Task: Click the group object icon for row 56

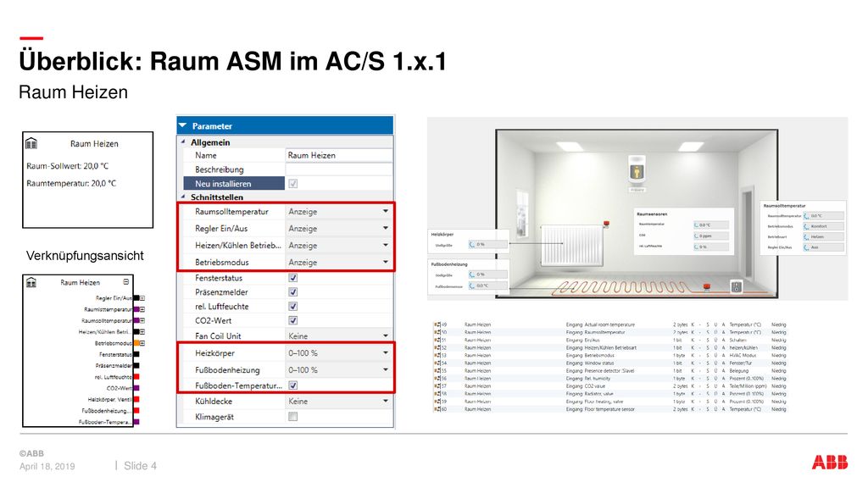Action: tap(437, 379)
